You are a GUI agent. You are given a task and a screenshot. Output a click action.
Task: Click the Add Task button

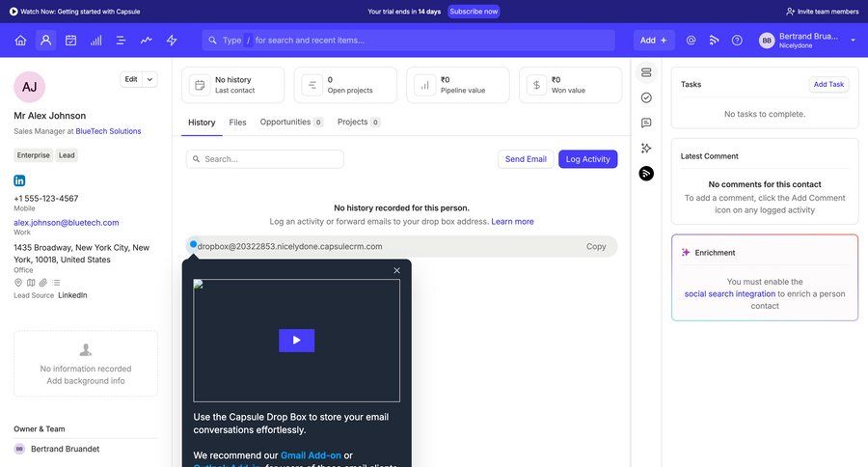(828, 84)
